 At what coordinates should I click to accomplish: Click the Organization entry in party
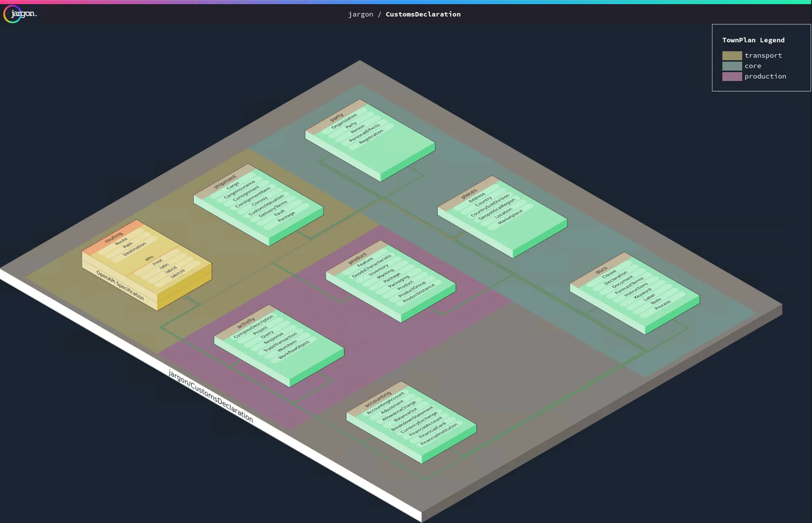(344, 122)
